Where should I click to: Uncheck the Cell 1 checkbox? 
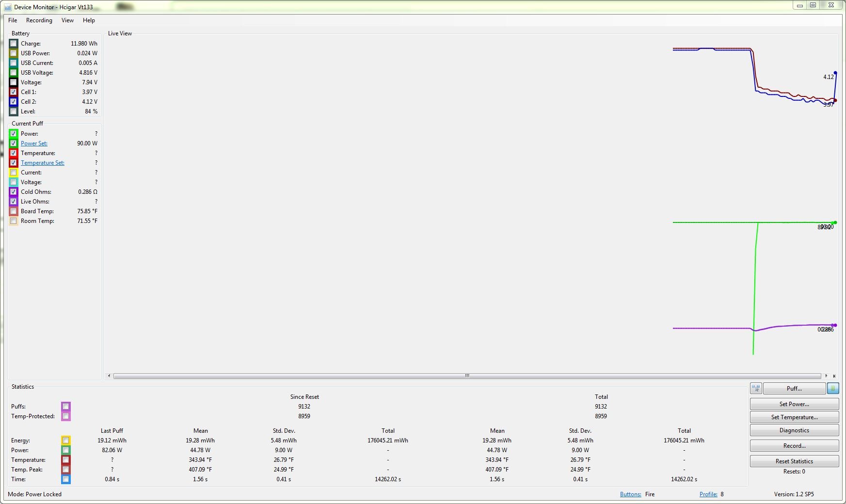click(14, 92)
